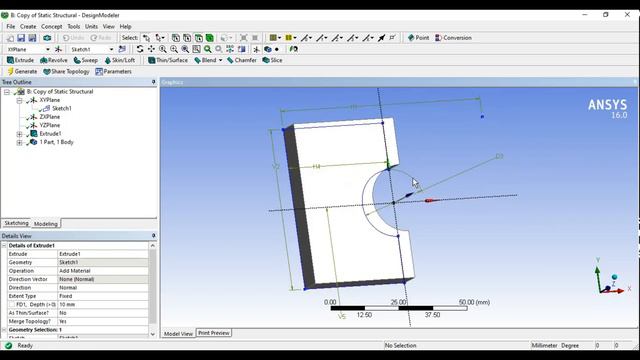
Task: Open the Parameters manager
Action: point(113,71)
